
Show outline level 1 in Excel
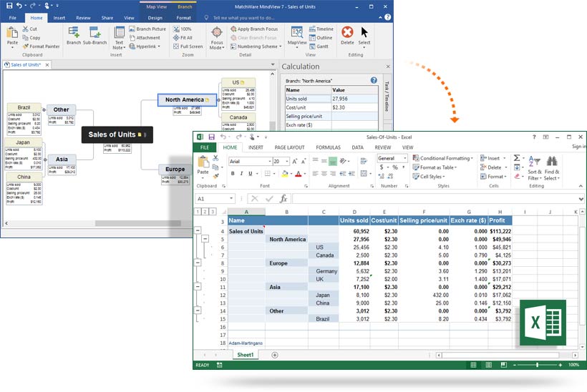[198, 212]
